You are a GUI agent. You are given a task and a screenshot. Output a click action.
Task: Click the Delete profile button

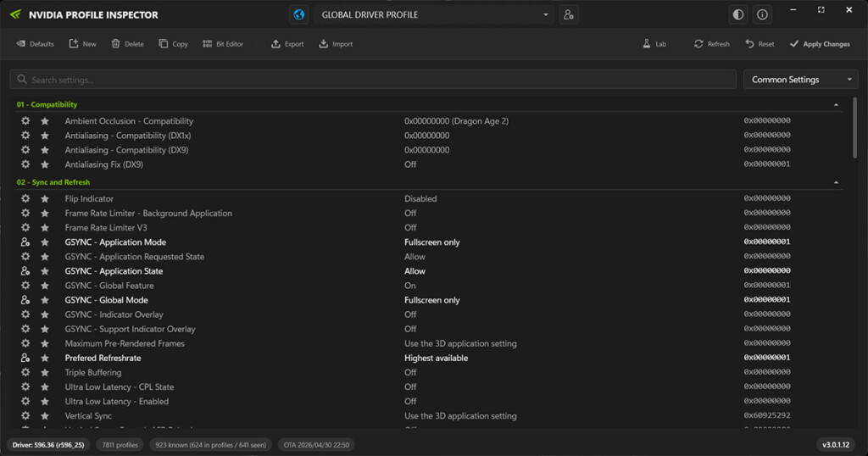127,44
